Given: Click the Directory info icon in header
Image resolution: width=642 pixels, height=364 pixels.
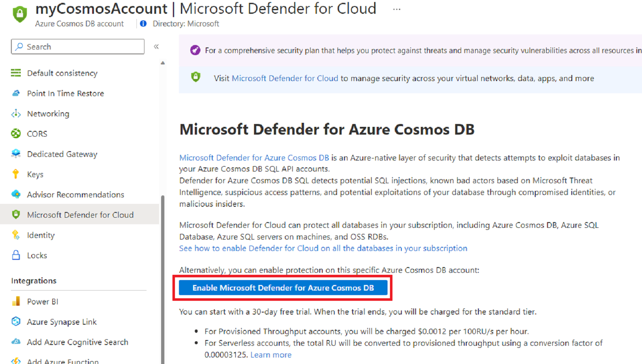Looking at the screenshot, I should tap(143, 24).
